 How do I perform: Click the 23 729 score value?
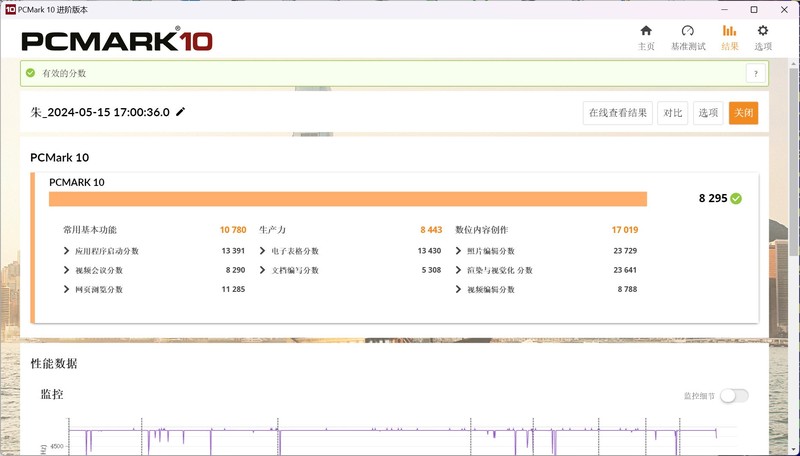[625, 250]
